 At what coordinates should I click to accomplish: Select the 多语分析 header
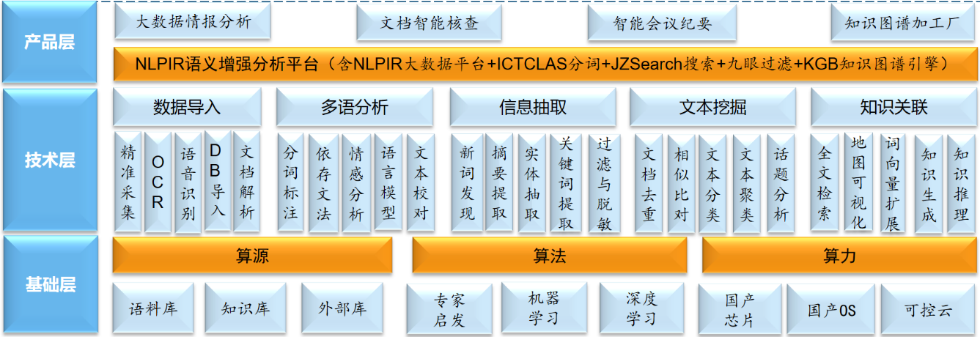(x=354, y=108)
